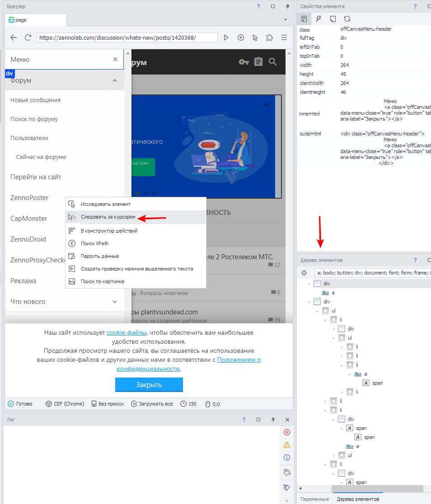Choose Создать проверку наличия выделенного текста
Image resolution: width=431 pixels, height=504 pixels.
(x=136, y=269)
